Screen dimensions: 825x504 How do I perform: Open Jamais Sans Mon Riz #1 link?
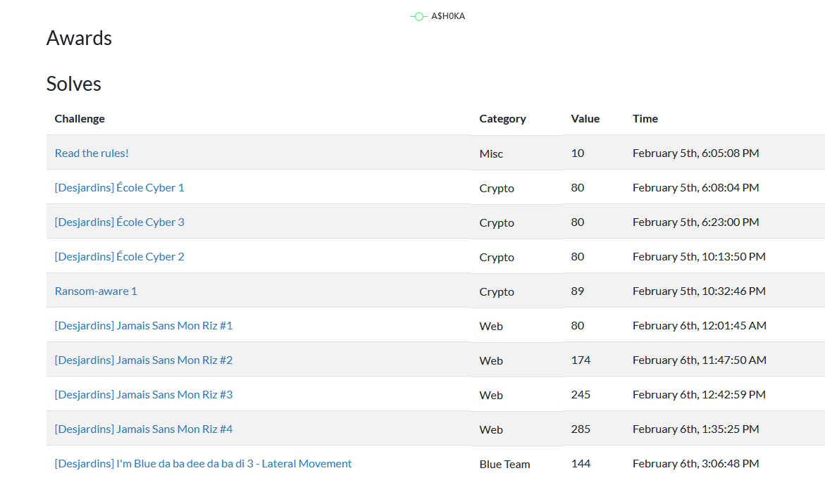pyautogui.click(x=144, y=326)
